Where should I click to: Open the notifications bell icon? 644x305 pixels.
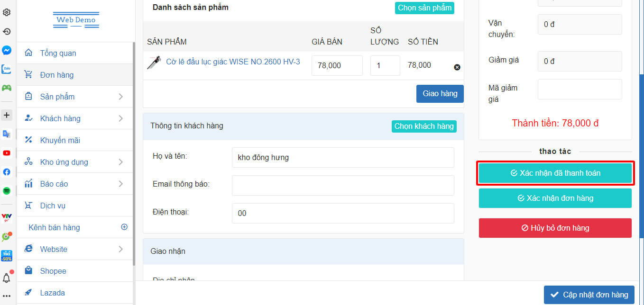[x=7, y=278]
